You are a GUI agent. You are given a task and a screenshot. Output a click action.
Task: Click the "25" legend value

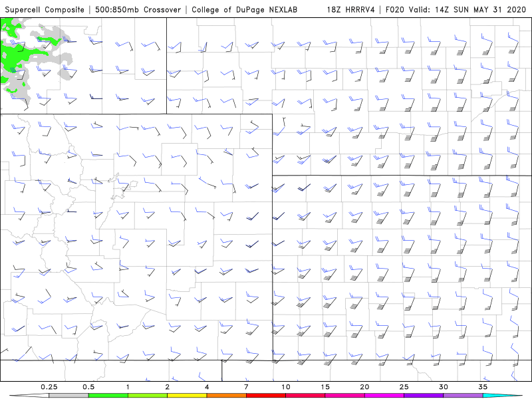[x=404, y=387]
